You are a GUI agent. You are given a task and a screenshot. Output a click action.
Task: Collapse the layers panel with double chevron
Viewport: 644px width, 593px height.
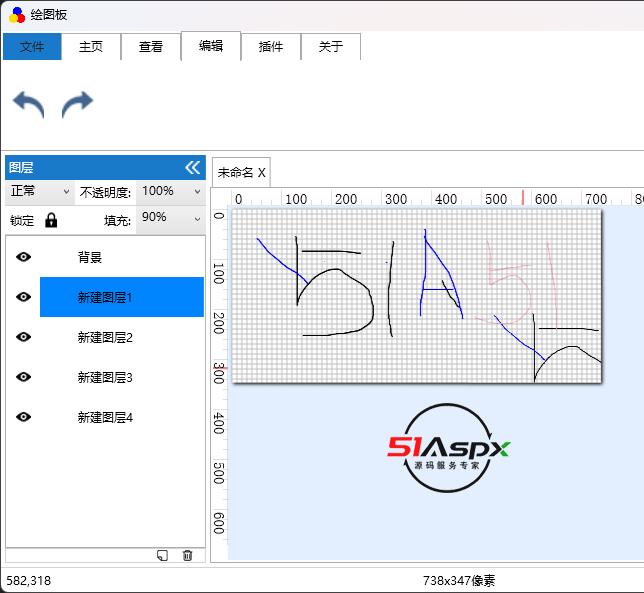pyautogui.click(x=193, y=167)
